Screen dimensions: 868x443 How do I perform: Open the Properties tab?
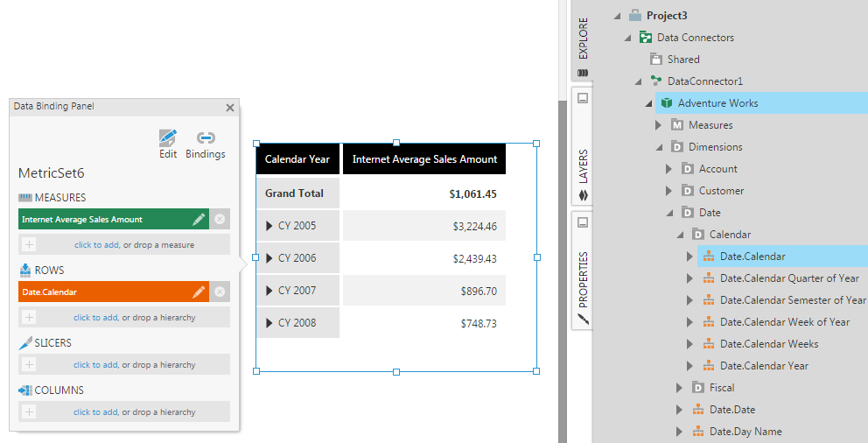[583, 280]
